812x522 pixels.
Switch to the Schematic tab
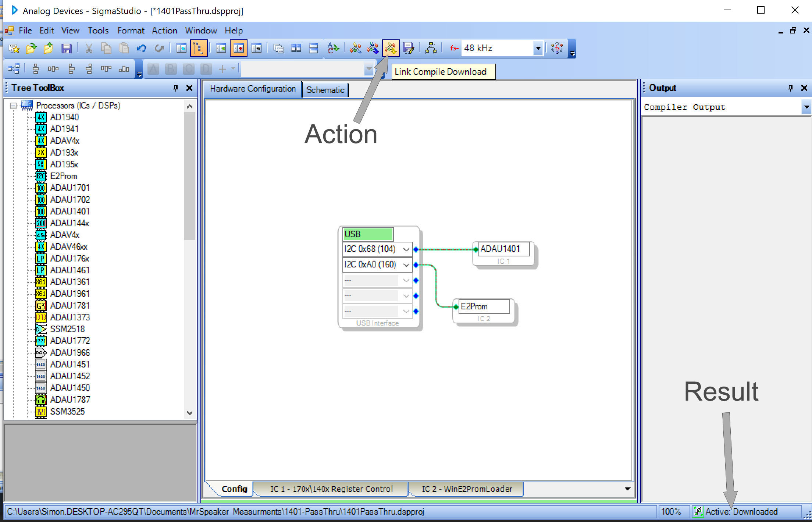325,90
